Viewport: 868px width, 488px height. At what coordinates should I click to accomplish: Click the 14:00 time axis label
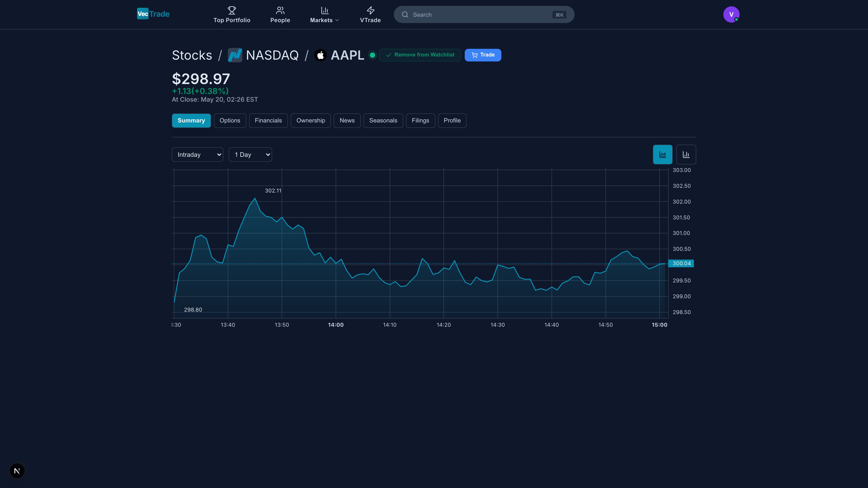pyautogui.click(x=336, y=325)
